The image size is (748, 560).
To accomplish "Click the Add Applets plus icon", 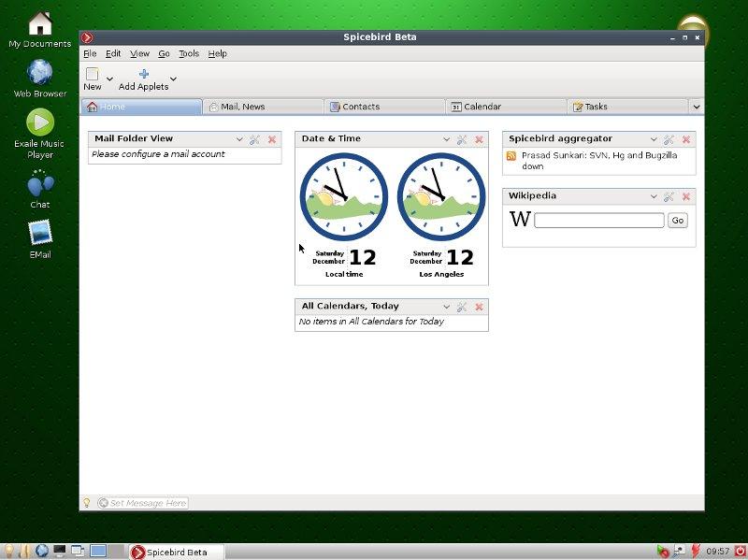I will [x=144, y=74].
